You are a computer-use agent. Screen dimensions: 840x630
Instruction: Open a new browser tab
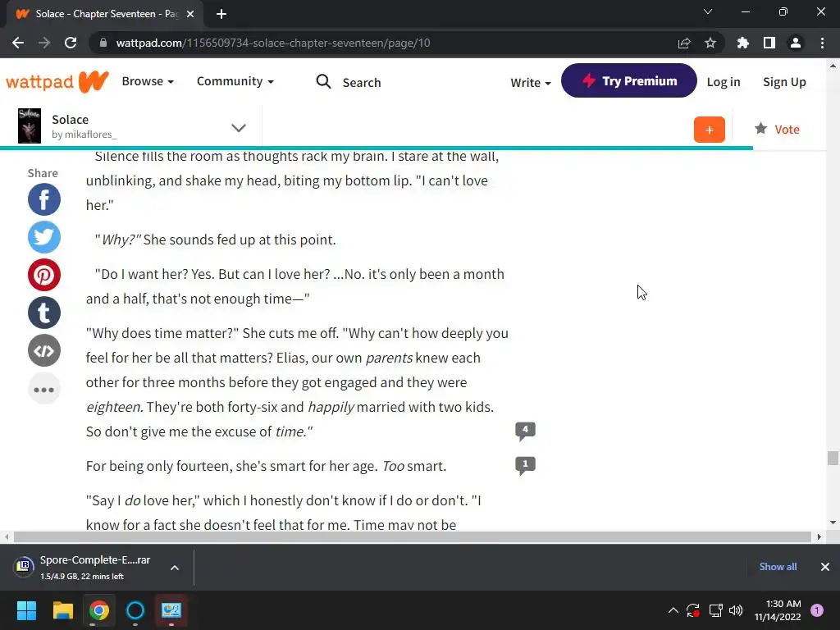pyautogui.click(x=221, y=14)
